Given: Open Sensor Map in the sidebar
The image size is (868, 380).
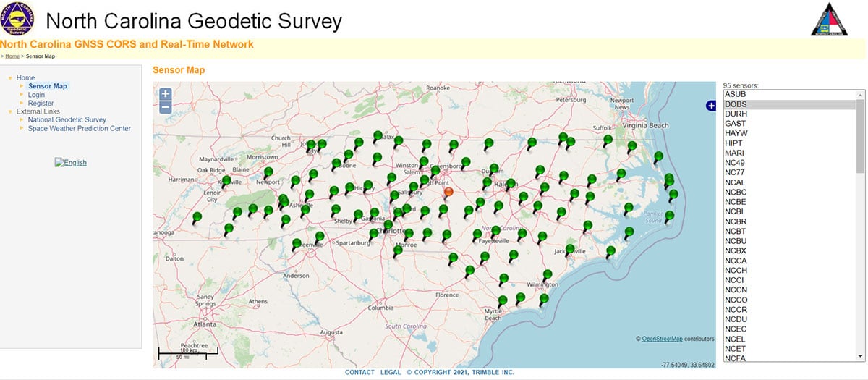Looking at the screenshot, I should point(48,86).
